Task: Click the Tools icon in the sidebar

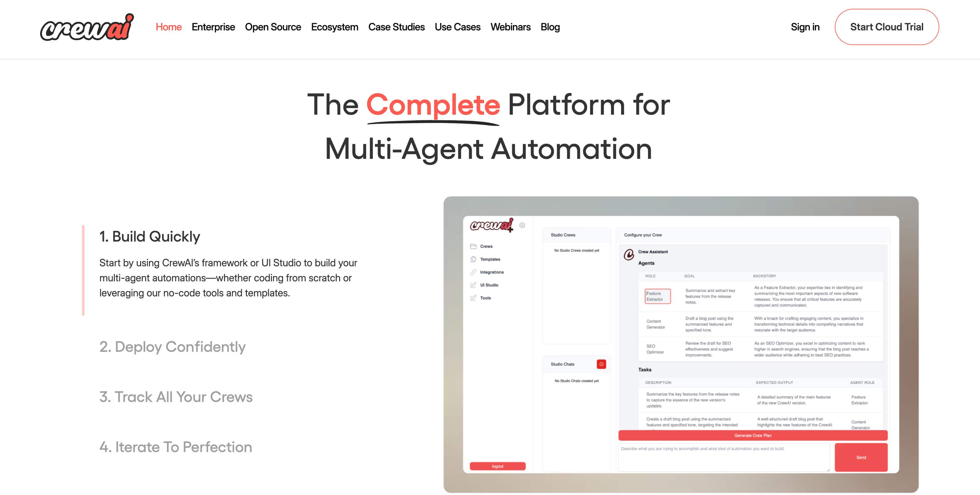Action: pos(473,298)
